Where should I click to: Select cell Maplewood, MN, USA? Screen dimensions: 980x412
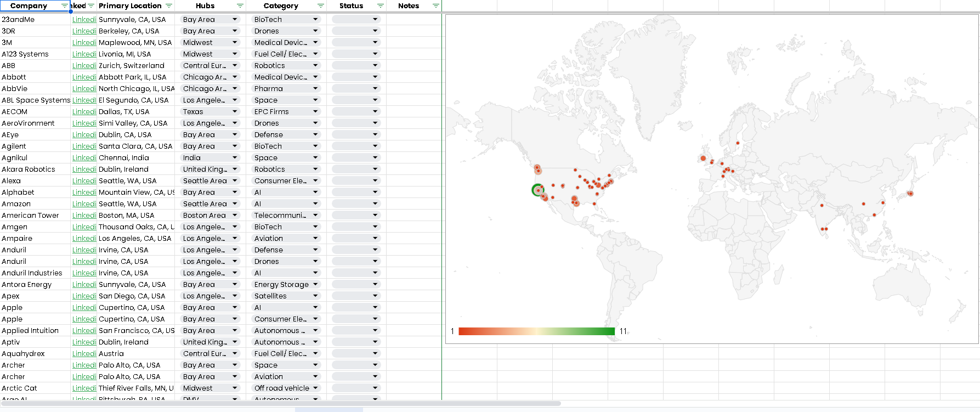[x=136, y=42]
